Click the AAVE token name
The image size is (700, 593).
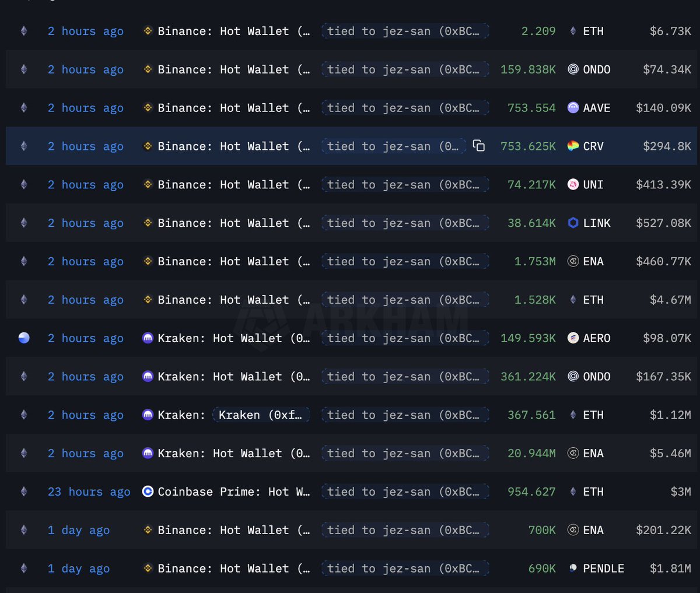coord(597,108)
